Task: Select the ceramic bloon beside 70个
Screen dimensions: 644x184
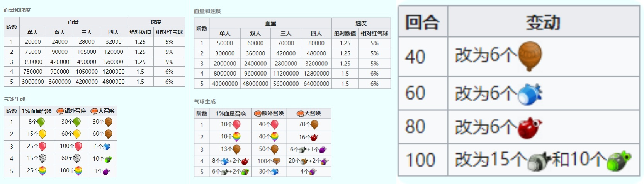Action: [314, 124]
